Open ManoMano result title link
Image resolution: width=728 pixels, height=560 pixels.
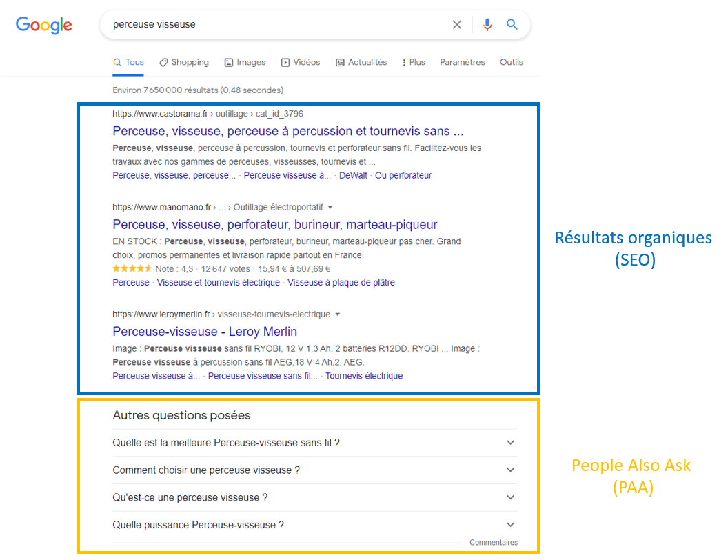click(x=275, y=225)
